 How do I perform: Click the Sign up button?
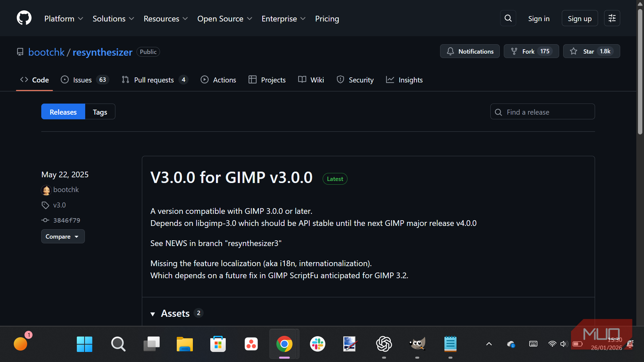[580, 19]
